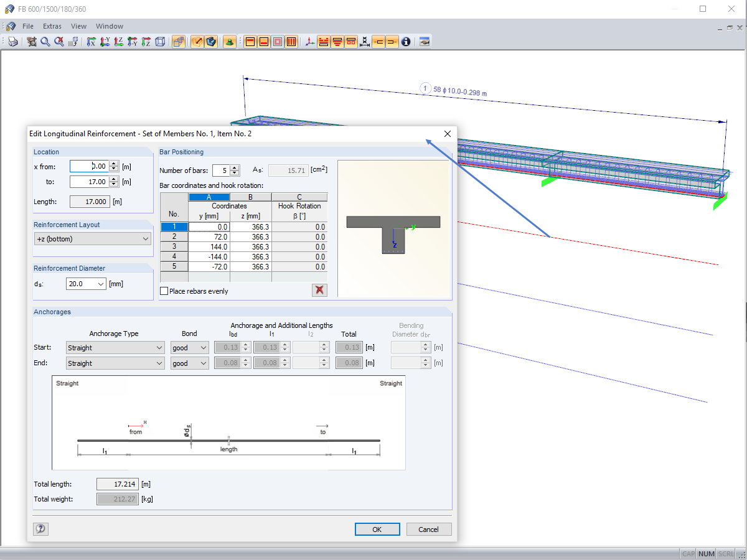Image resolution: width=747 pixels, height=560 pixels.
Task: Click the print icon in toolbar
Action: tap(12, 42)
